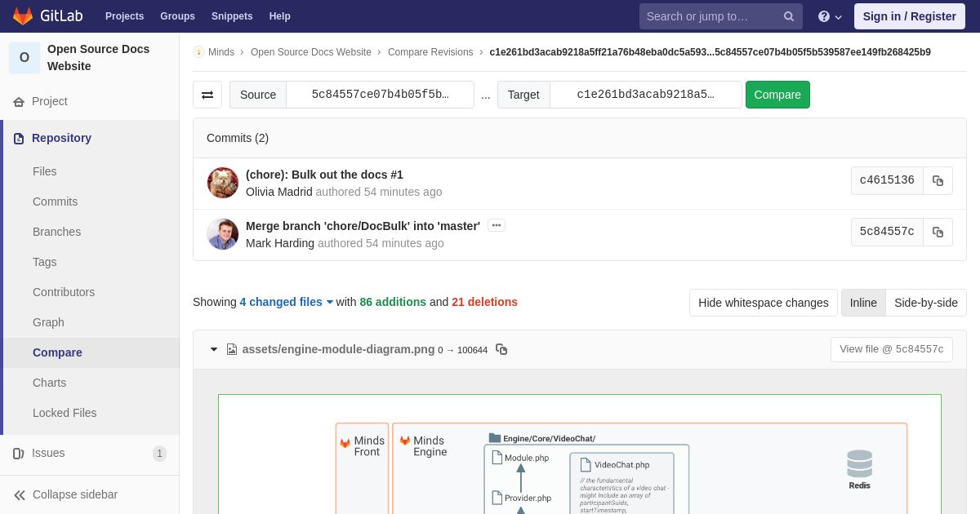Click the Project house icon in sidebar
Viewport: 980px width, 514px height.
19,102
